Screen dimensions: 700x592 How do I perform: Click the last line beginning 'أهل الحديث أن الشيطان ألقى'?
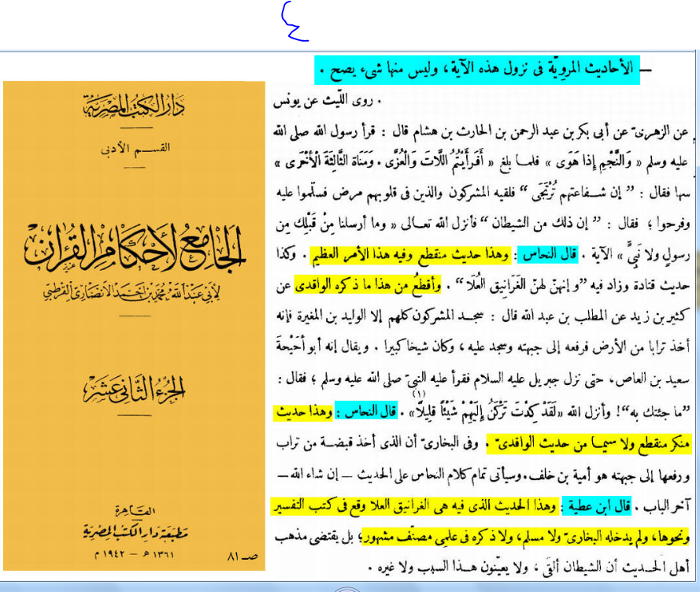pos(529,568)
